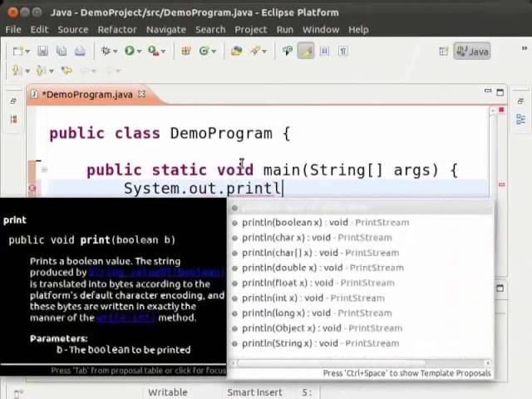Choose println(int x) proposal
The width and height of the screenshot is (532, 399).
360,298
